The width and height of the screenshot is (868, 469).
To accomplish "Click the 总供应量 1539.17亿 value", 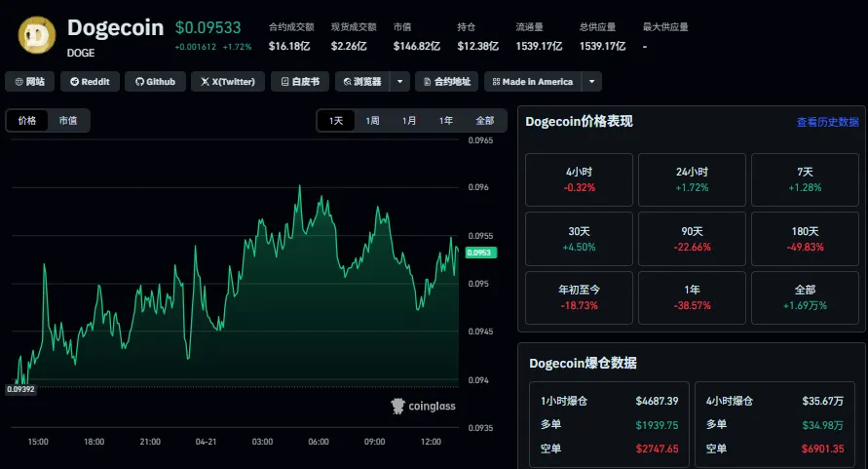I will (603, 46).
